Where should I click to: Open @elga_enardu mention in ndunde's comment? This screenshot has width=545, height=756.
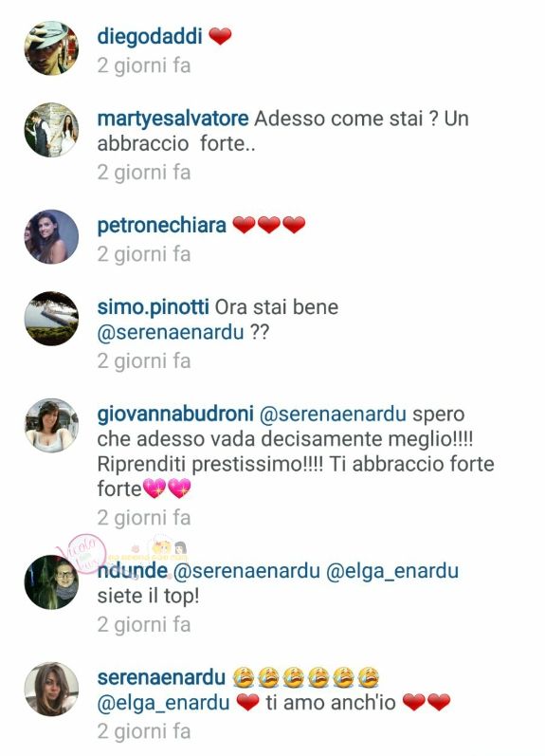[392, 571]
